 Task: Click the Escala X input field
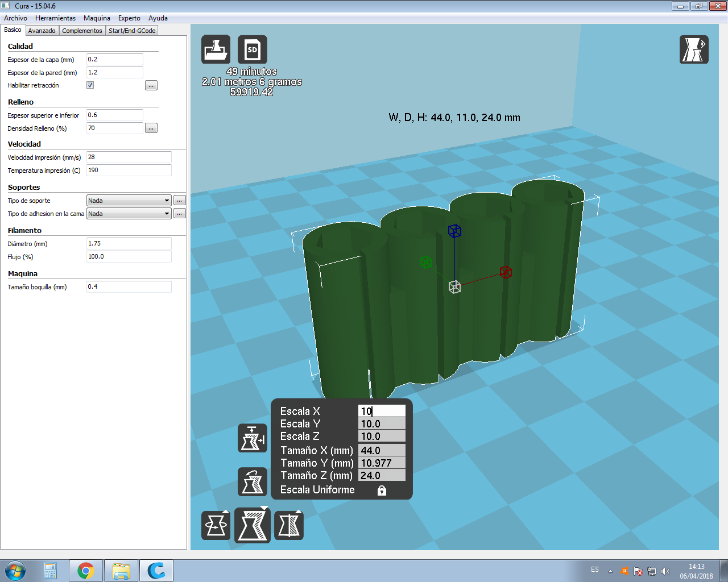tap(382, 411)
